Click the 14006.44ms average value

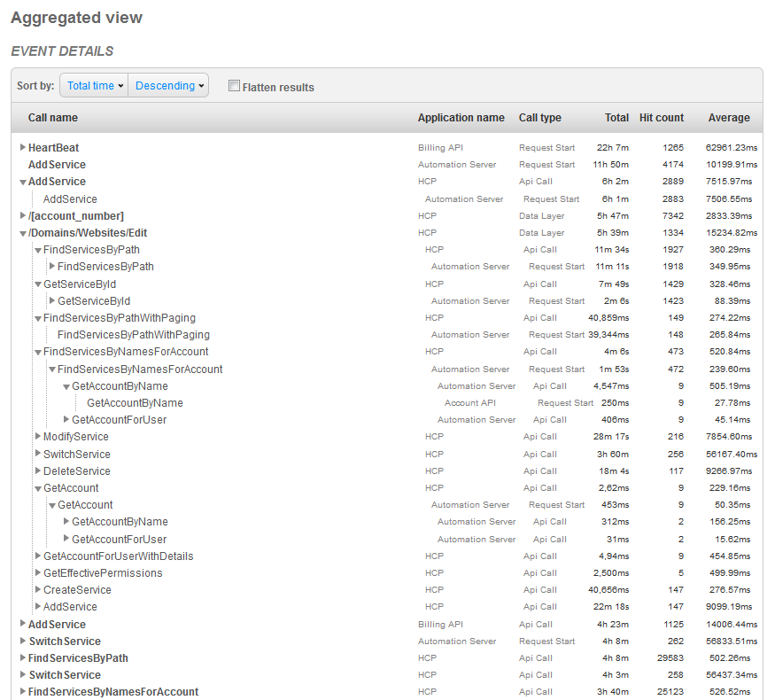click(732, 625)
